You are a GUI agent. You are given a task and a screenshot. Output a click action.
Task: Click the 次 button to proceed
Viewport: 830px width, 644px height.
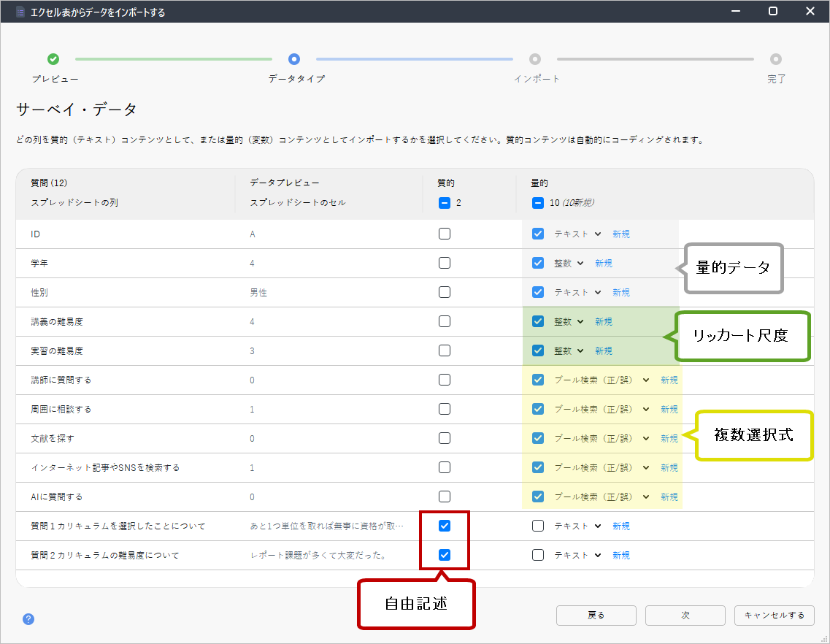[x=685, y=616]
